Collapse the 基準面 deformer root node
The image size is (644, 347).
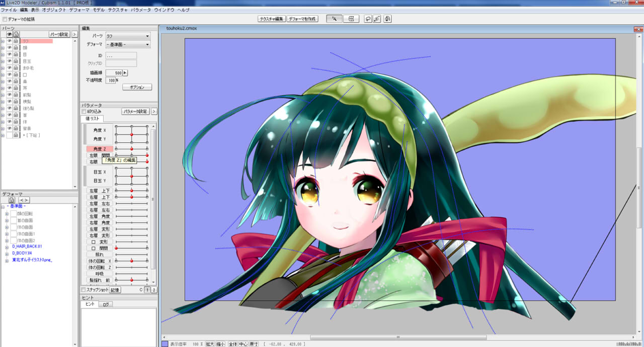point(3,206)
